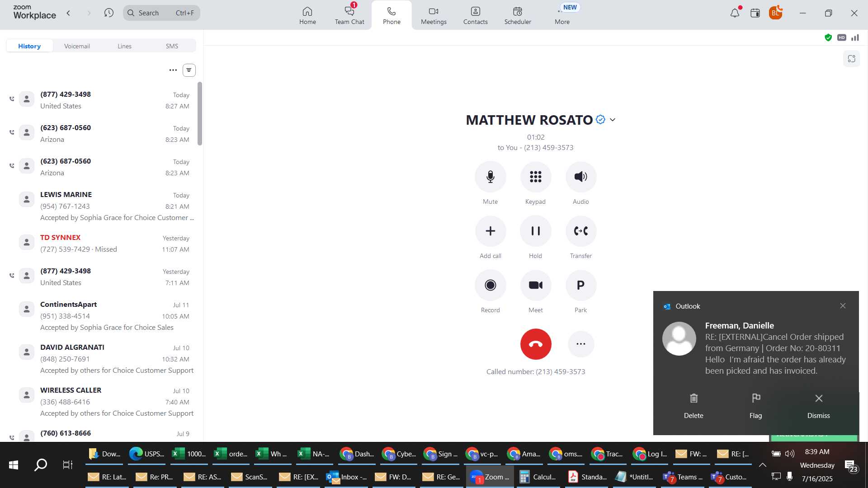
Task: Select the History tab
Action: coord(29,46)
